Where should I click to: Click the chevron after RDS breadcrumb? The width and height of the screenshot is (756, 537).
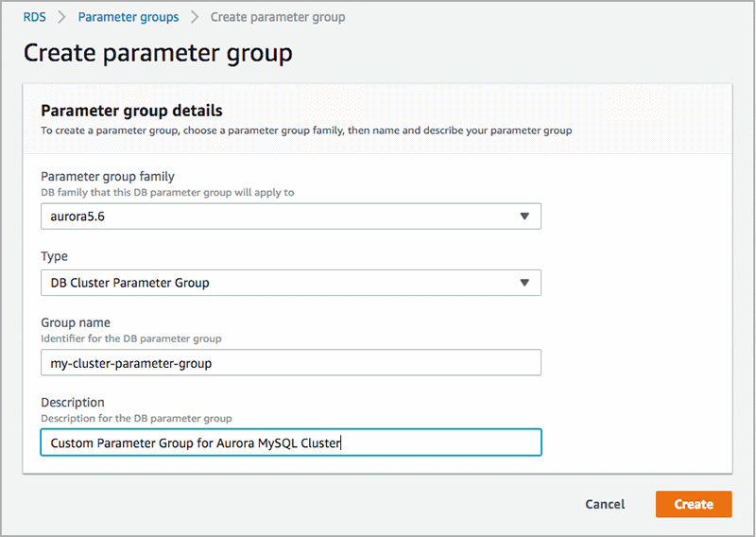click(62, 17)
